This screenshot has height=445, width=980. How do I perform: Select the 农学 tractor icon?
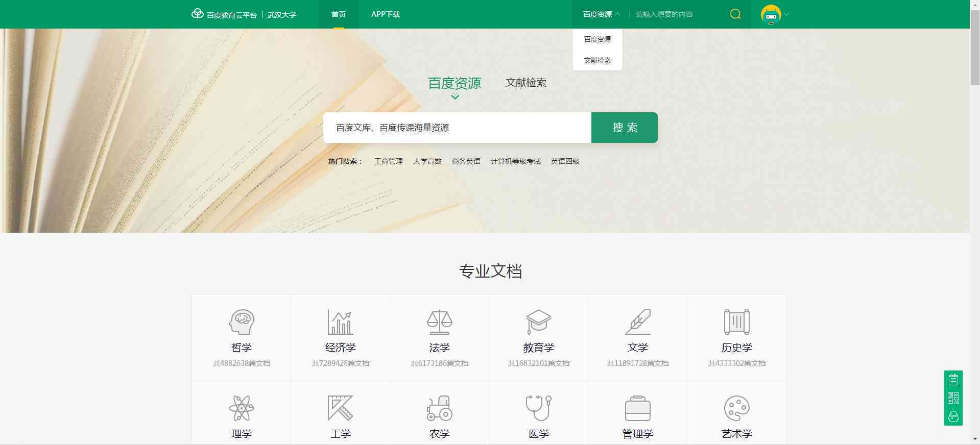(x=439, y=408)
